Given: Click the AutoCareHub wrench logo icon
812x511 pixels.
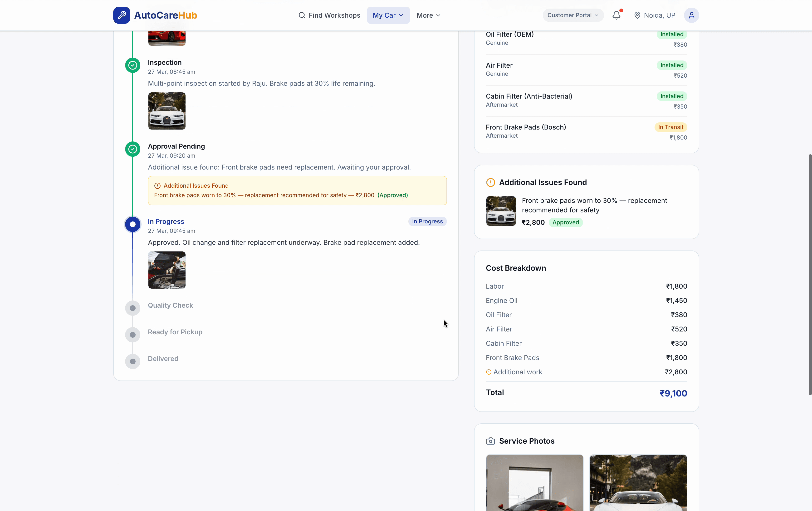Looking at the screenshot, I should (122, 15).
